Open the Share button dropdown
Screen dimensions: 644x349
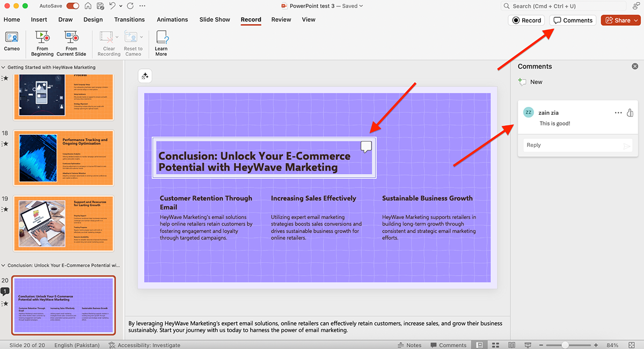click(x=636, y=20)
